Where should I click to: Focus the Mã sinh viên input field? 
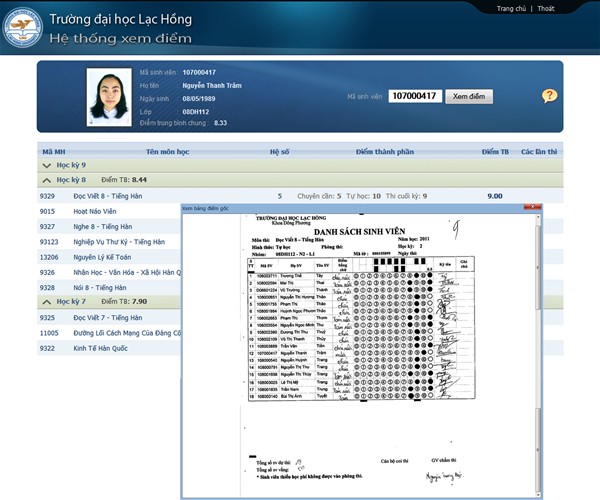tap(413, 96)
